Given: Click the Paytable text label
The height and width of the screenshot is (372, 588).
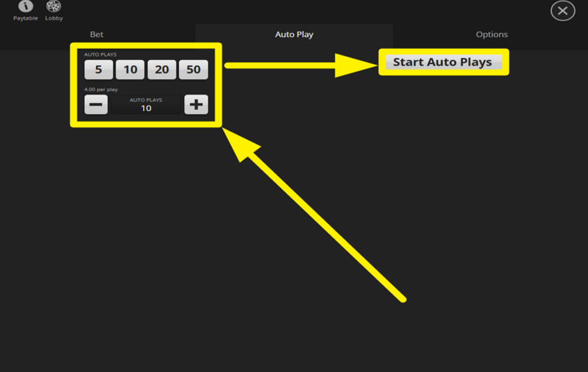Looking at the screenshot, I should tap(25, 18).
